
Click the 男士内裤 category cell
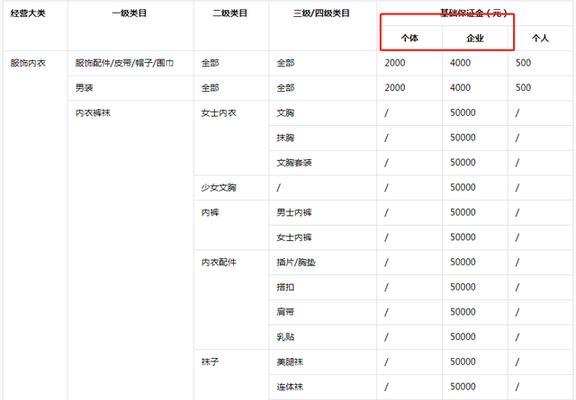pos(294,212)
